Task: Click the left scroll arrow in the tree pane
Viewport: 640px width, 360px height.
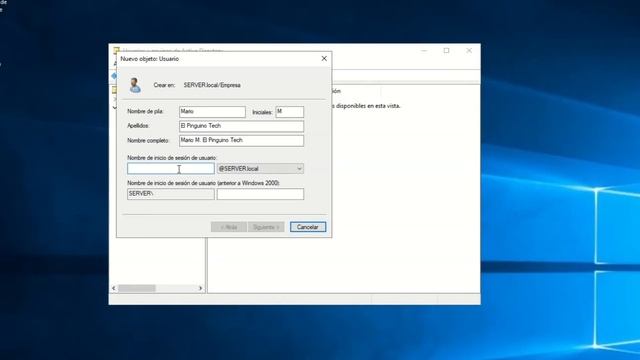Action: click(x=114, y=288)
